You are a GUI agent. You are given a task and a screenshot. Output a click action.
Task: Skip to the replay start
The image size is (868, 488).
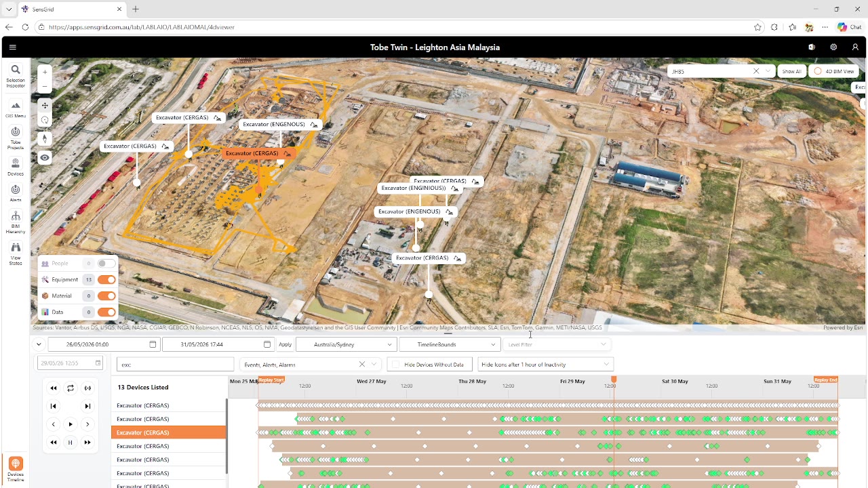coord(54,406)
